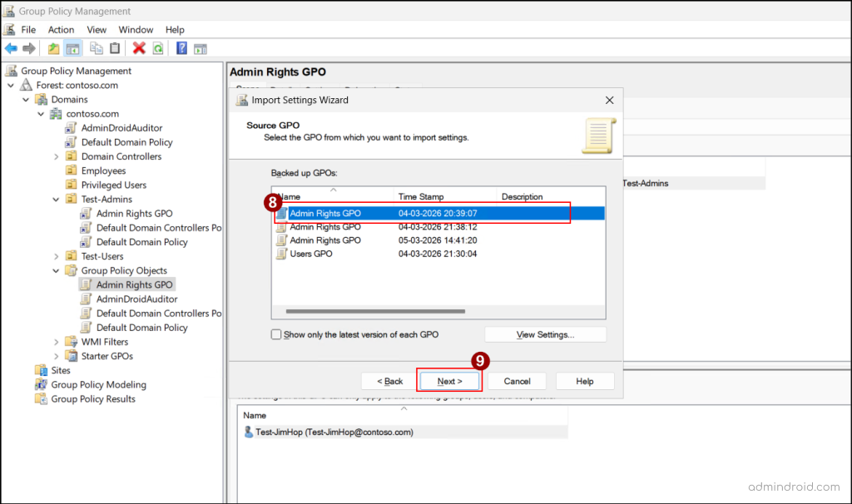Click the Next button in the wizard

pos(448,381)
